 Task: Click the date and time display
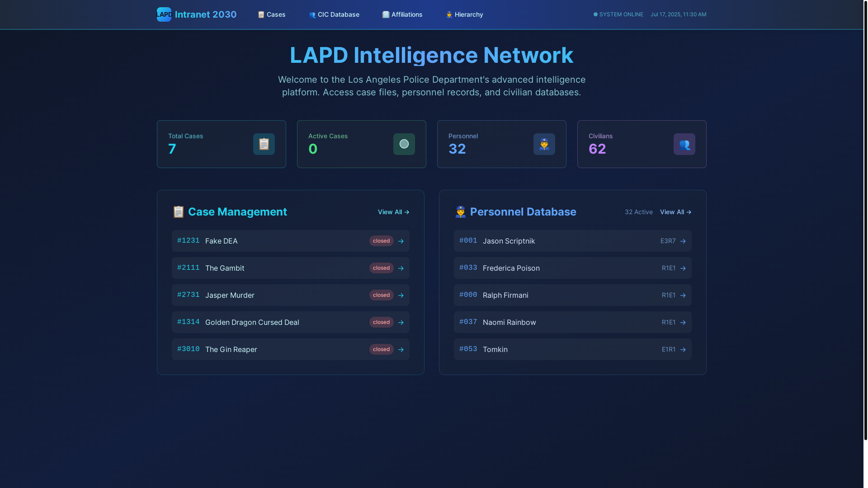click(x=679, y=14)
